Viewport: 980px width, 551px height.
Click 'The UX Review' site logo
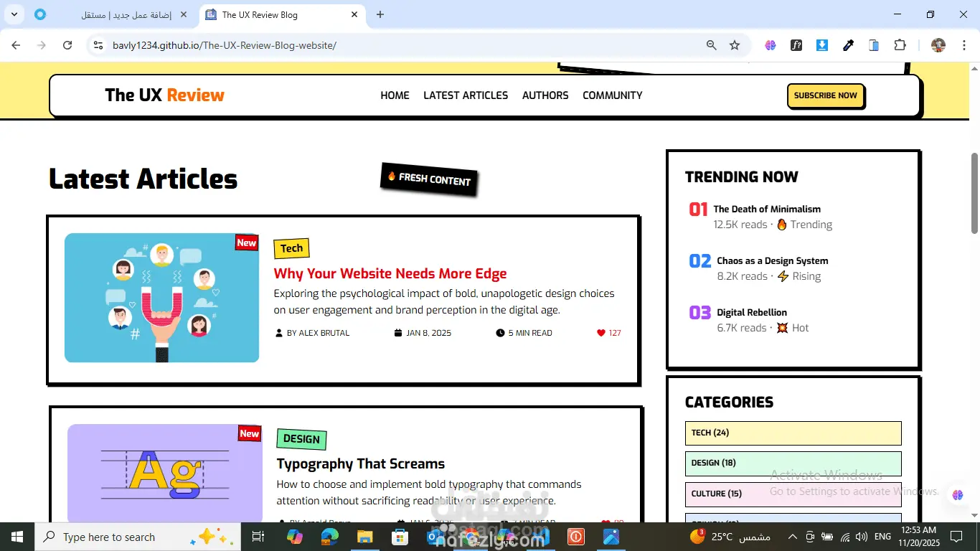pos(164,95)
